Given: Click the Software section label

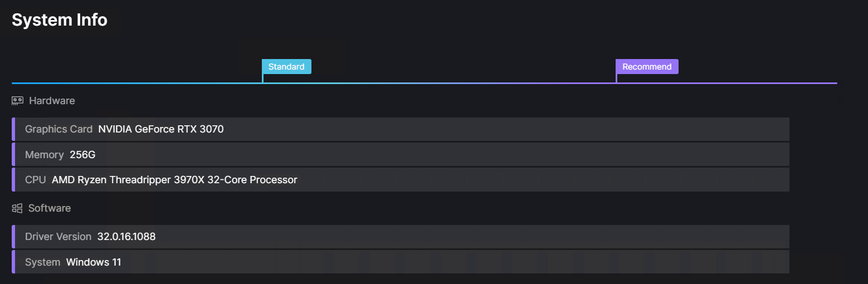Looking at the screenshot, I should click(x=50, y=208).
